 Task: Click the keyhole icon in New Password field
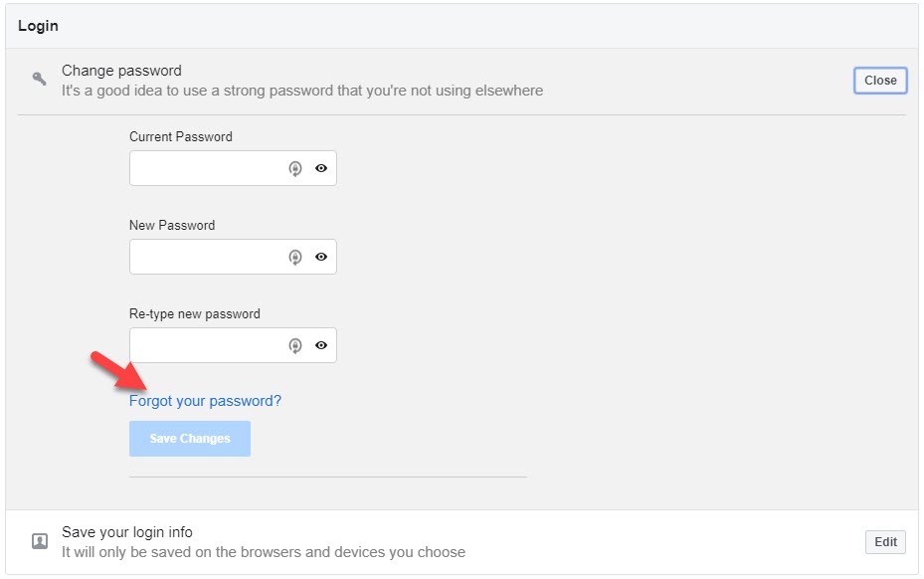(294, 257)
